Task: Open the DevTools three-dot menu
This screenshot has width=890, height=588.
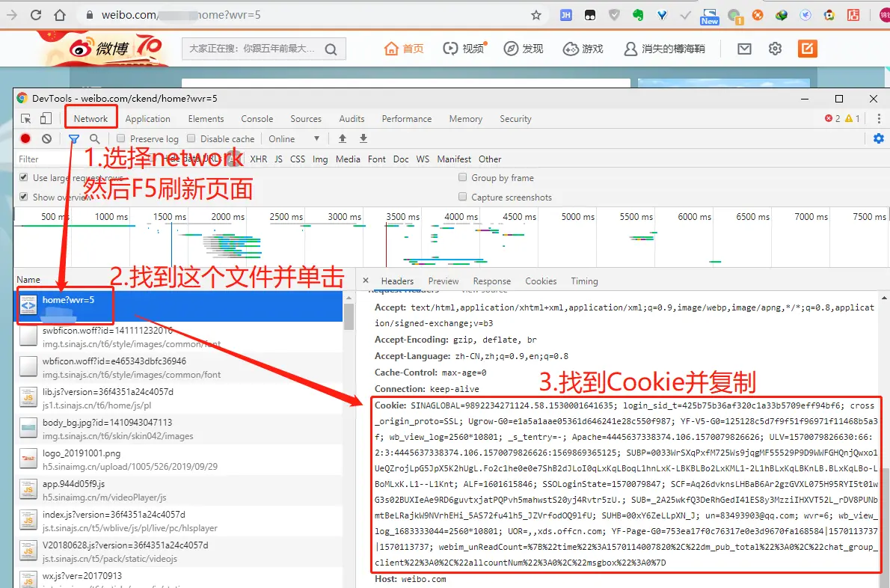Action: pos(879,118)
